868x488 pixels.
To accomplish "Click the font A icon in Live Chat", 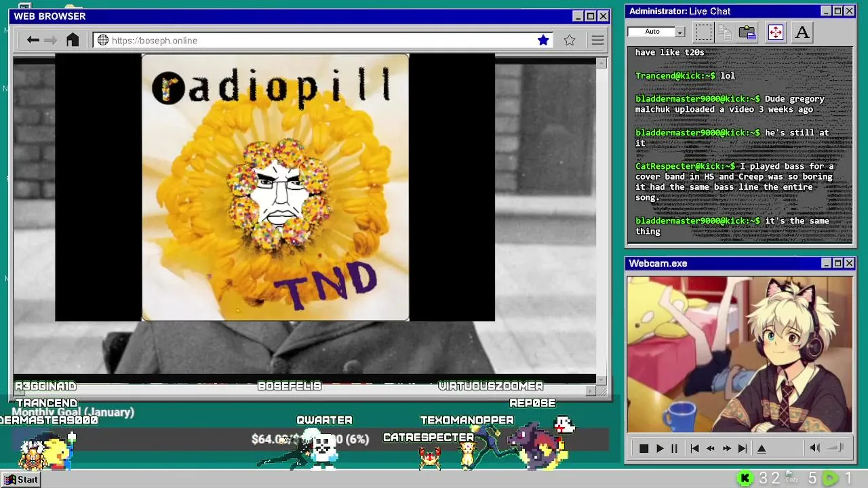I will (x=802, y=32).
